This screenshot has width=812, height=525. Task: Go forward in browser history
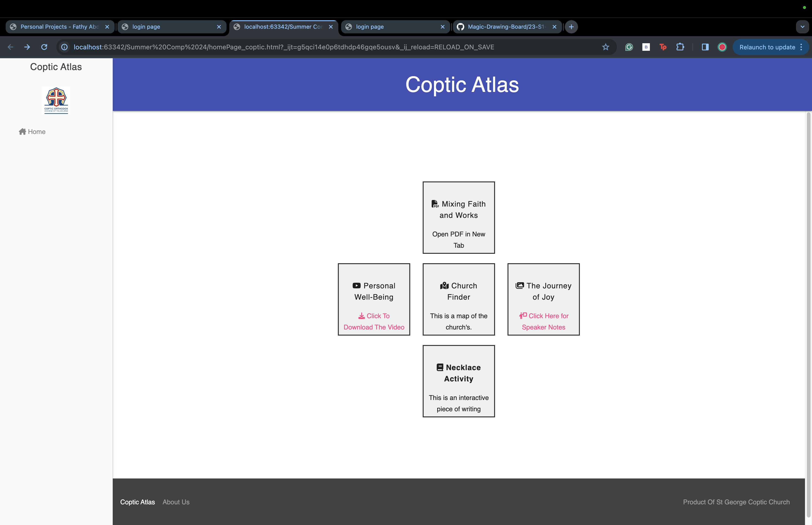(x=27, y=47)
